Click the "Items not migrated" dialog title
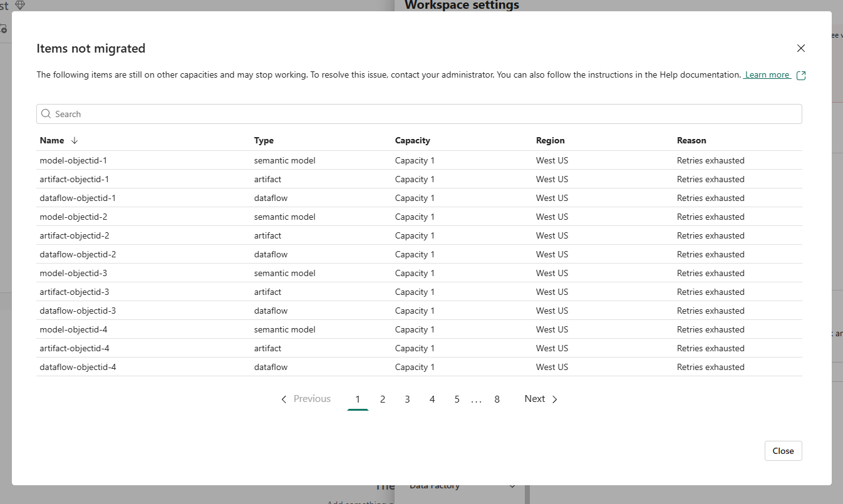The image size is (843, 504). (x=91, y=48)
